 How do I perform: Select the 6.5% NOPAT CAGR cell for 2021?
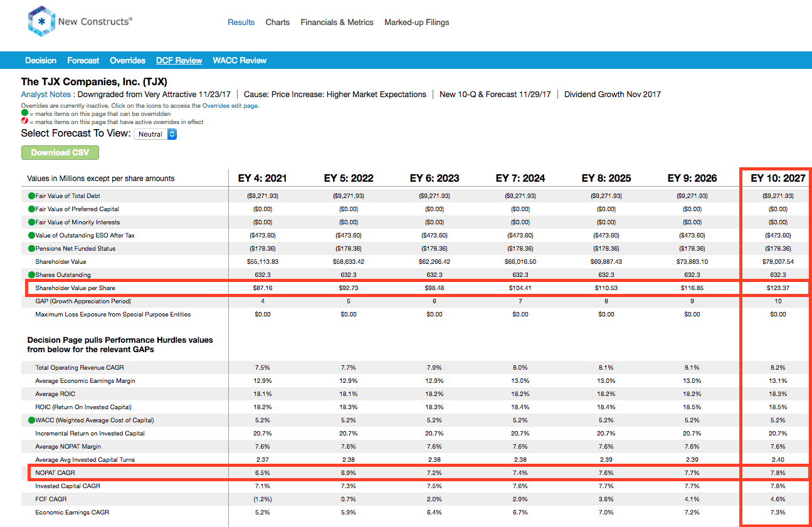(x=263, y=472)
